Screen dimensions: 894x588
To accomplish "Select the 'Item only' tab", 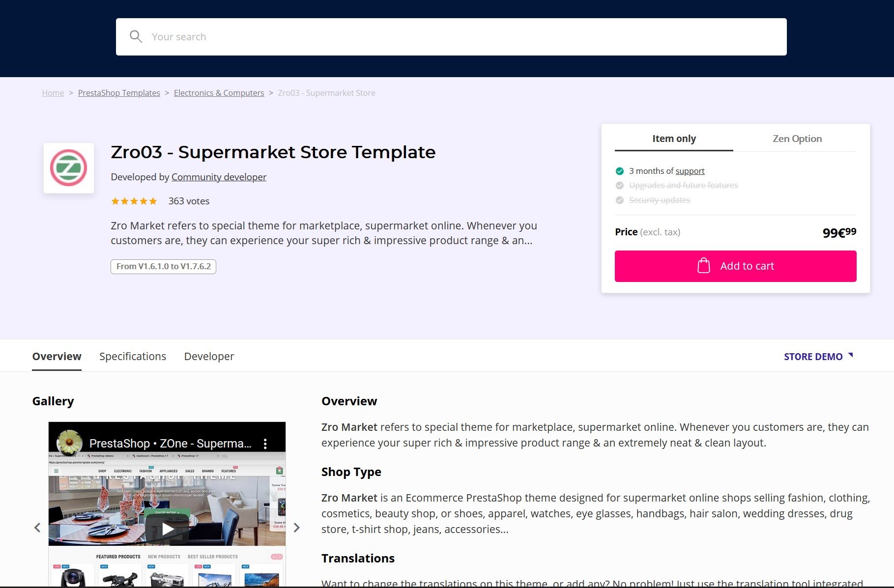I will pos(674,139).
